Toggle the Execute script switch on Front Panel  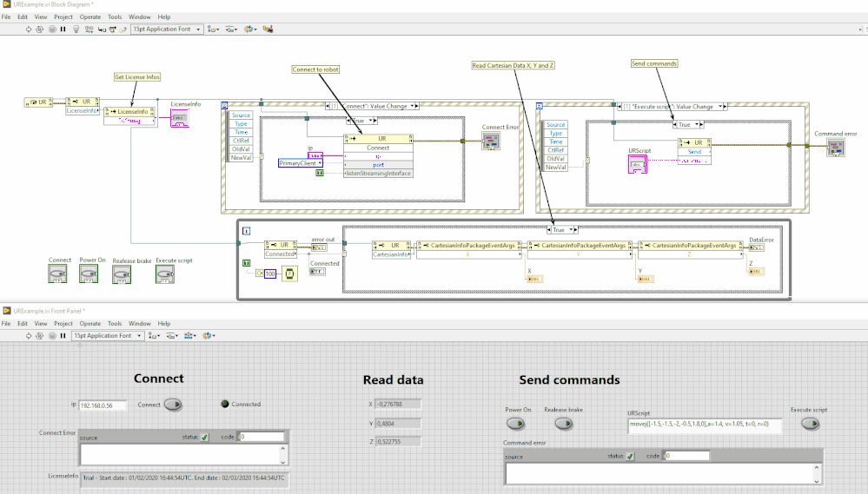(810, 424)
